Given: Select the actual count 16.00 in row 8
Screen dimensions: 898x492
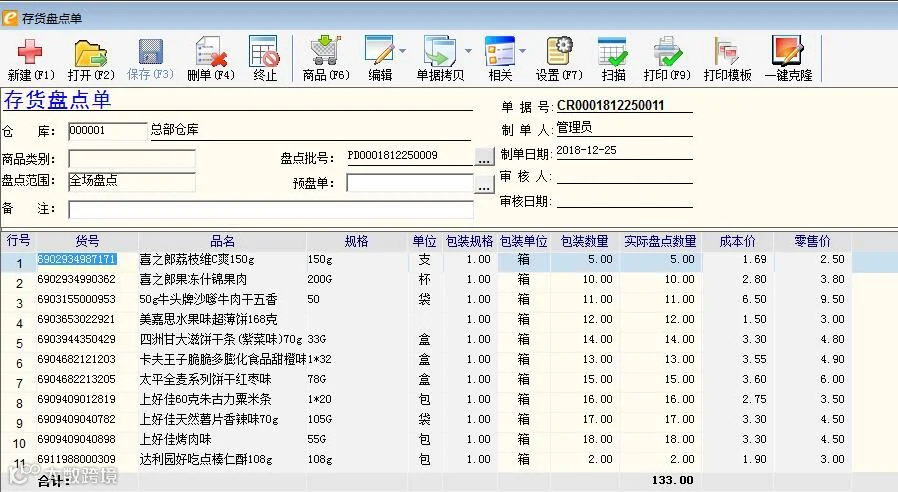Looking at the screenshot, I should [679, 399].
